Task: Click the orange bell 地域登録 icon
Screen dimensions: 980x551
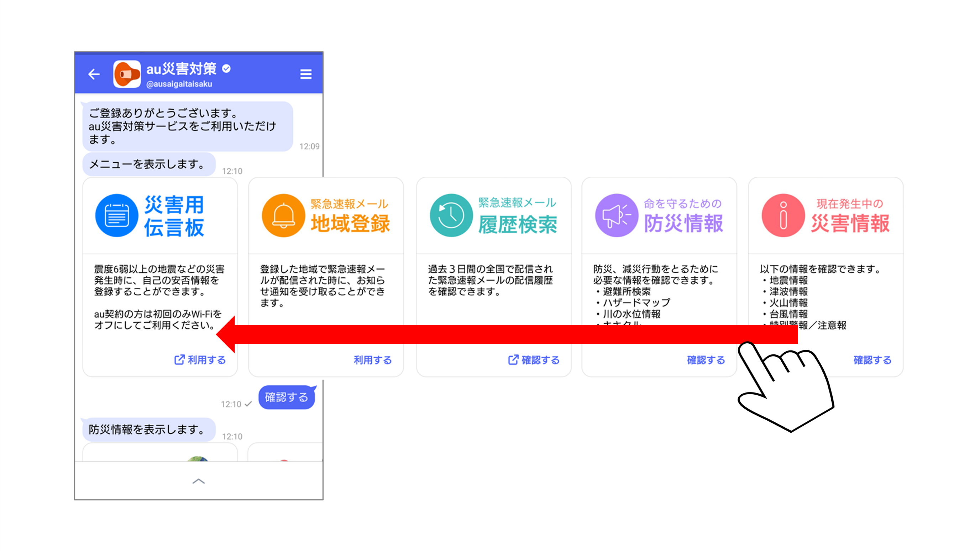Action: (283, 215)
